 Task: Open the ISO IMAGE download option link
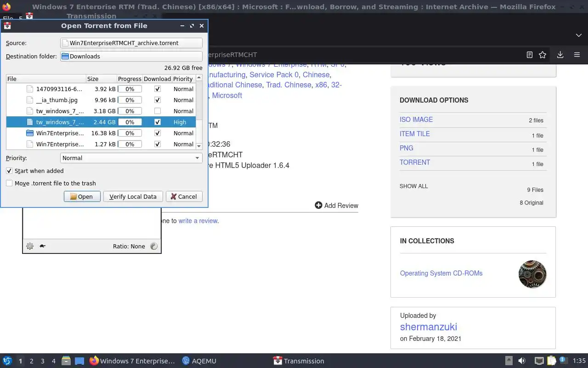(x=416, y=120)
